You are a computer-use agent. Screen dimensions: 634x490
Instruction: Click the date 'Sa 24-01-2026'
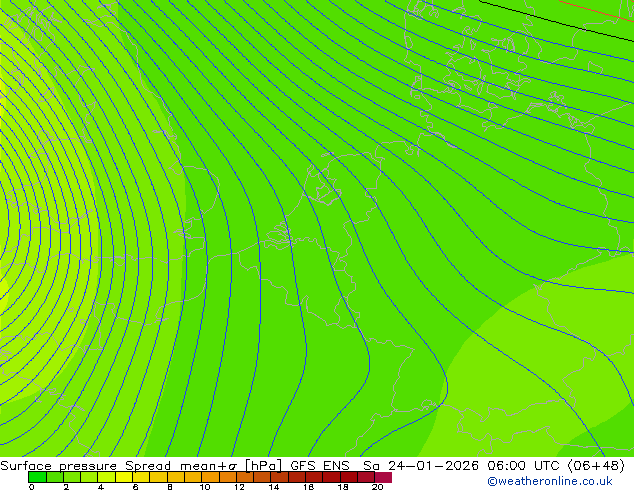421,465
